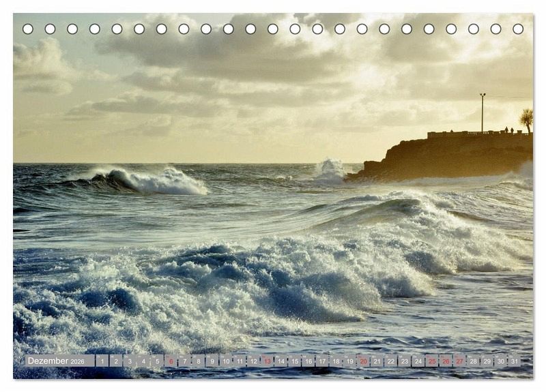Click the Dezember 2026 month label
The height and width of the screenshot is (392, 546).
point(59,361)
